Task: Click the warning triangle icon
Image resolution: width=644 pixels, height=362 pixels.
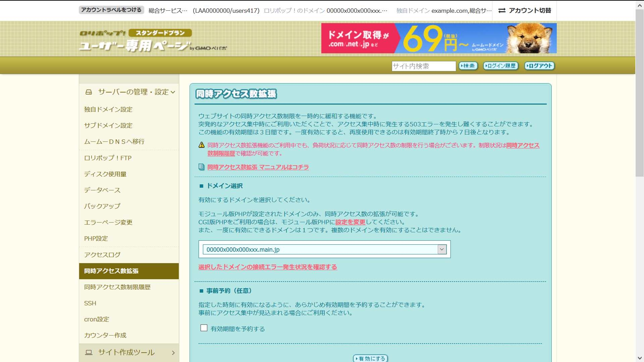Action: coord(202,145)
